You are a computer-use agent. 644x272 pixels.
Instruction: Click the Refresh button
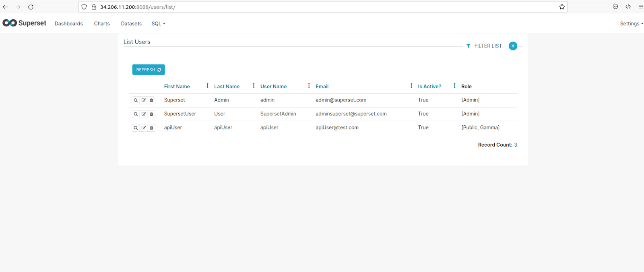(x=149, y=70)
